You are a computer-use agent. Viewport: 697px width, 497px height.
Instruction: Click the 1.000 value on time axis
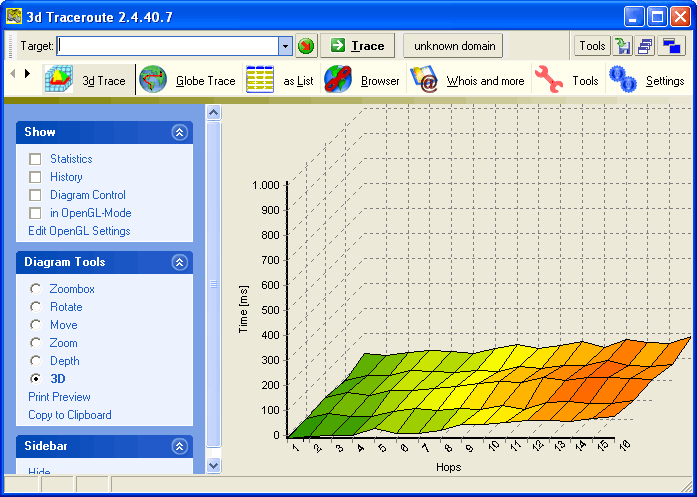[266, 185]
